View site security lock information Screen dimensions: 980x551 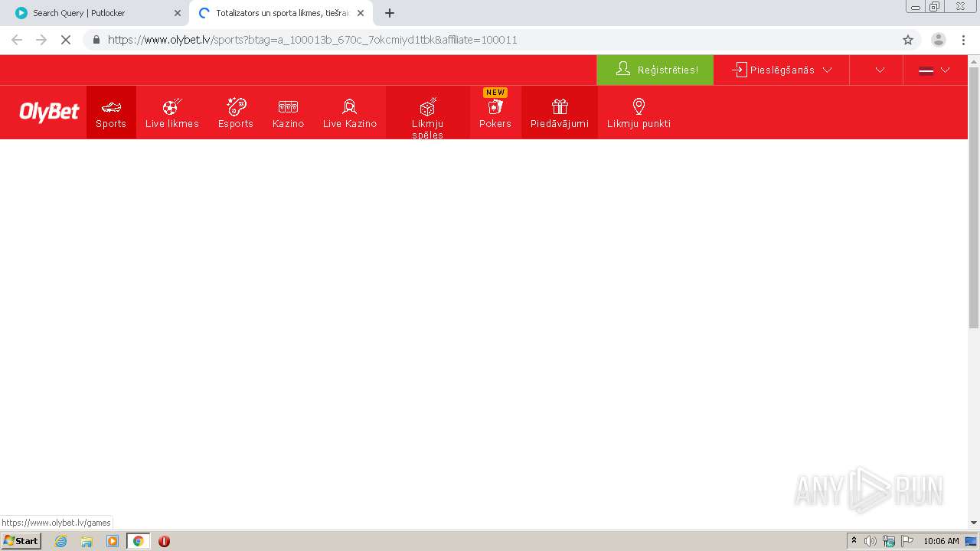tap(96, 40)
